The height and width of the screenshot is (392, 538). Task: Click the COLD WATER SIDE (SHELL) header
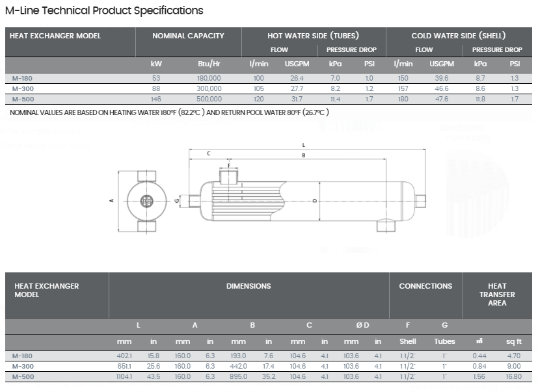coord(459,36)
